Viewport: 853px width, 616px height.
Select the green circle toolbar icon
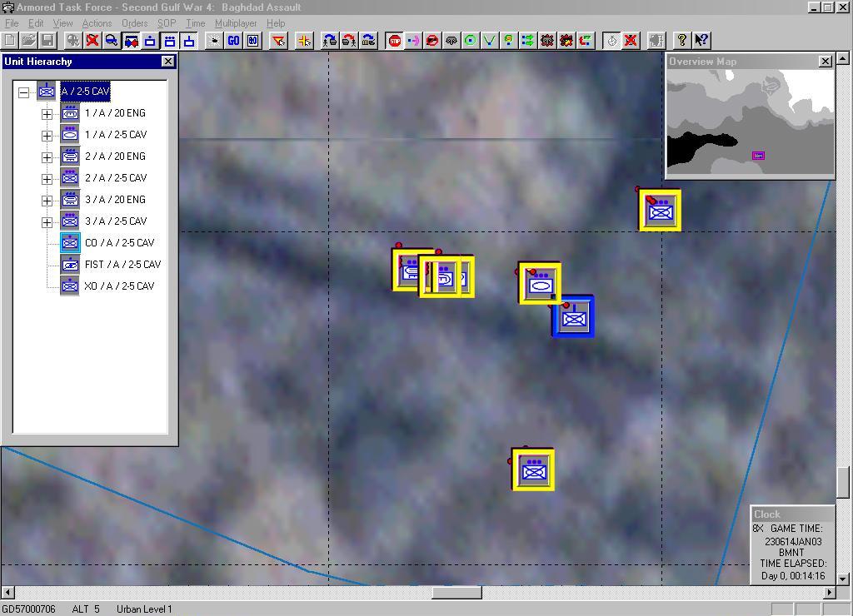[471, 40]
